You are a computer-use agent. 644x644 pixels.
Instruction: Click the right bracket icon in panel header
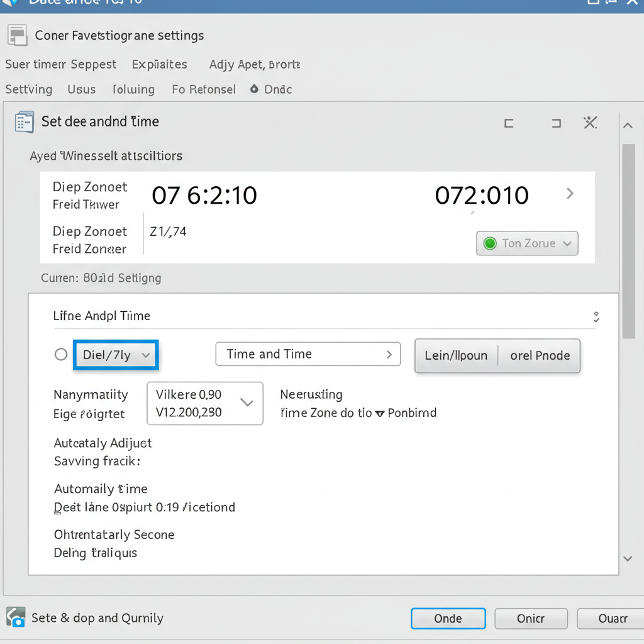(x=556, y=123)
